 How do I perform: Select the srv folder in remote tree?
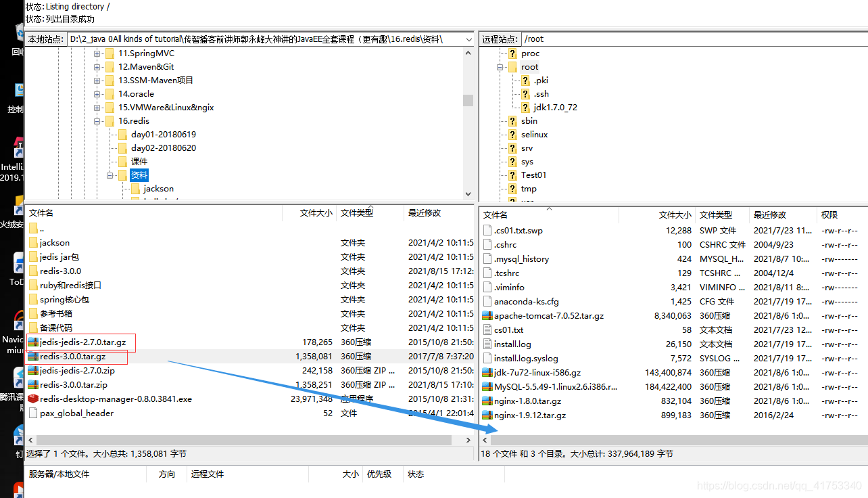pos(527,148)
